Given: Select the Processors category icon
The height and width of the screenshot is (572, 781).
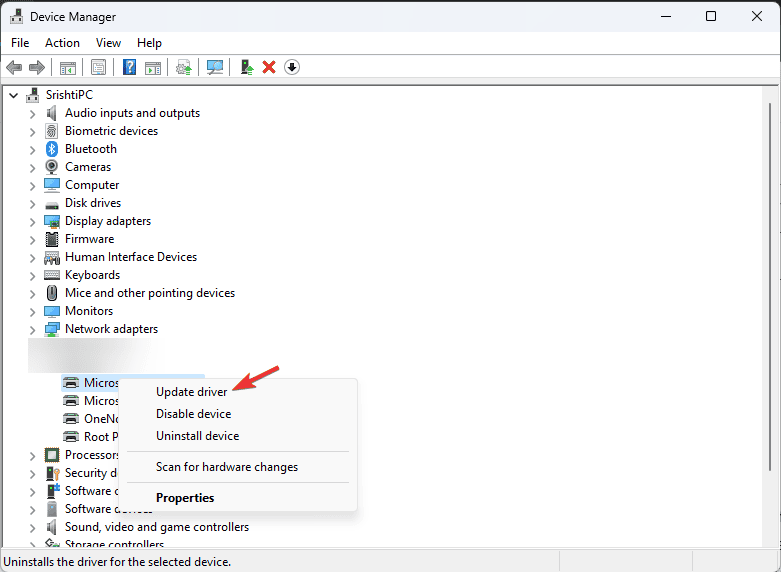Looking at the screenshot, I should pyautogui.click(x=52, y=455).
